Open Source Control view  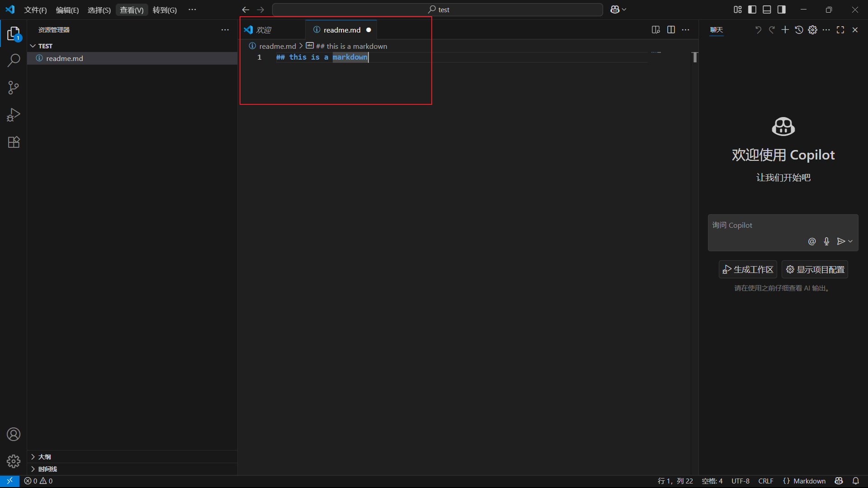tap(14, 88)
